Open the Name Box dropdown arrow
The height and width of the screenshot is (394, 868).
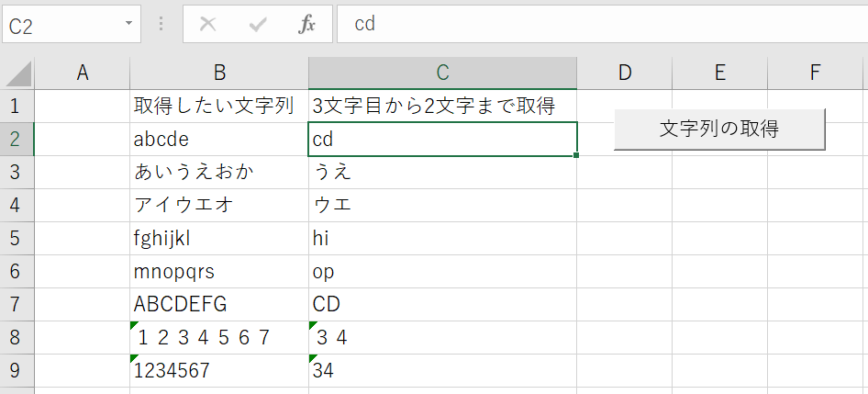[x=128, y=25]
